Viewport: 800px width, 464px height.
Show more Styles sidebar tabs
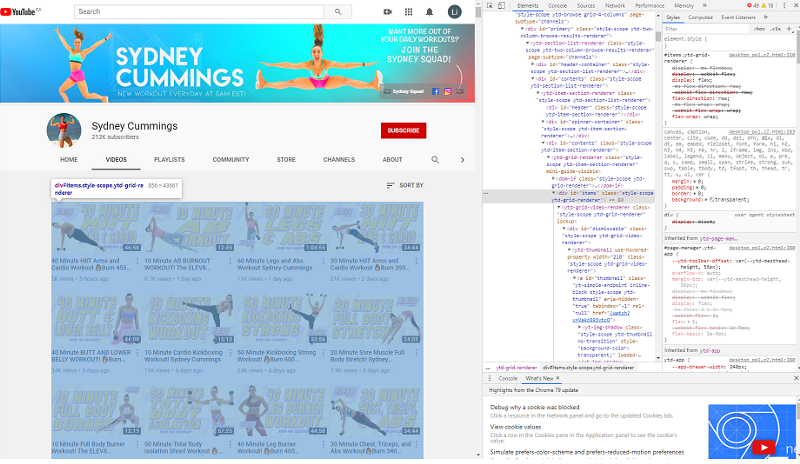765,17
